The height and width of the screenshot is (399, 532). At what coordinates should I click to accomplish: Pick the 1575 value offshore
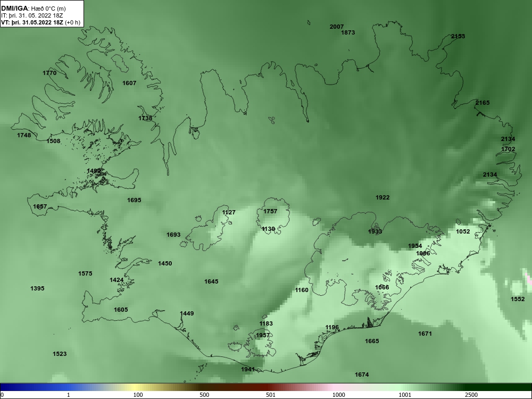[85, 273]
